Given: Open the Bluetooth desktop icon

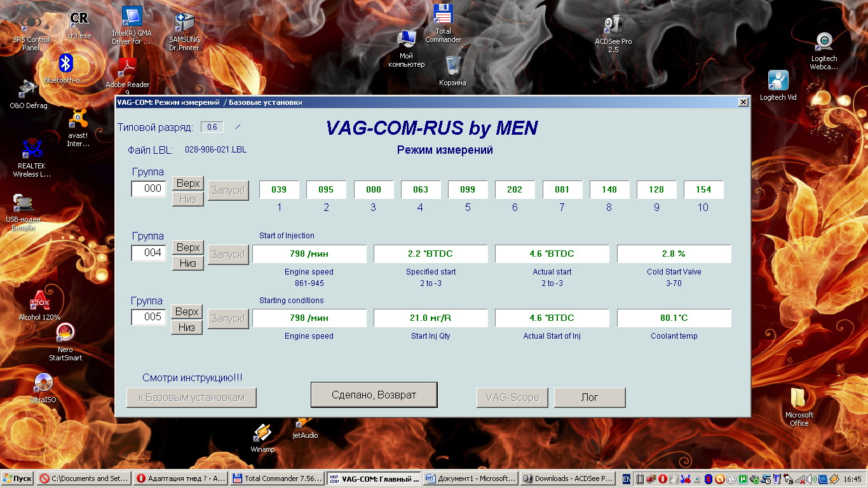Looking at the screenshot, I should click(x=65, y=69).
